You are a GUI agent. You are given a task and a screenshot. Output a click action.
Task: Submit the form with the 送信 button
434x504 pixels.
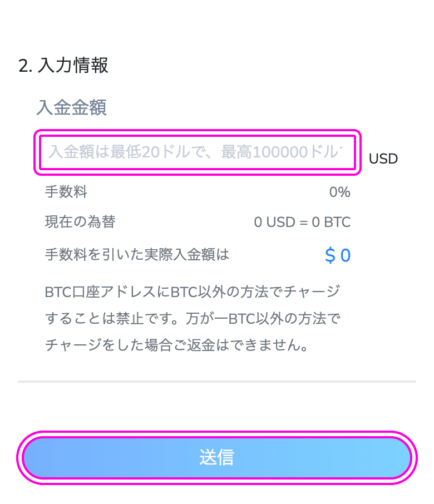(216, 457)
